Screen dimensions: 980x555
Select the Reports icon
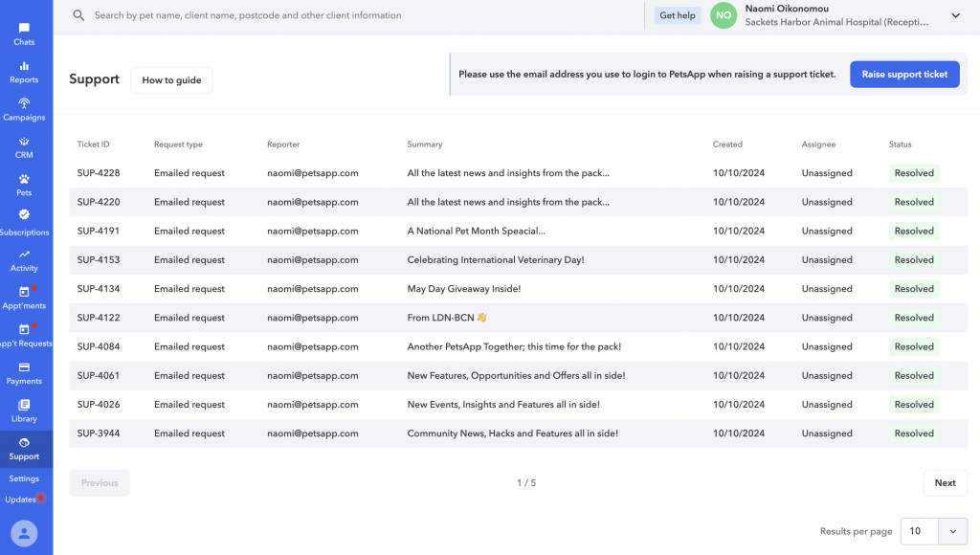coord(24,69)
